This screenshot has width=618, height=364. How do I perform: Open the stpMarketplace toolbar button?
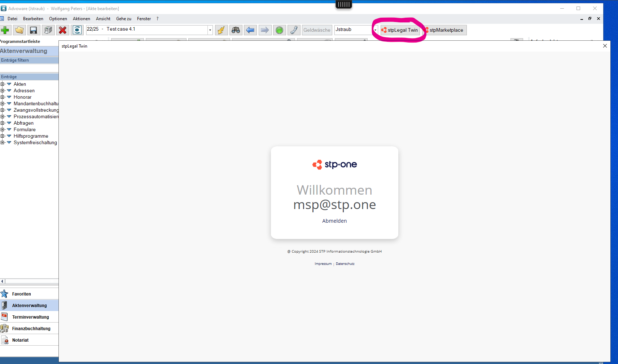[x=445, y=30]
